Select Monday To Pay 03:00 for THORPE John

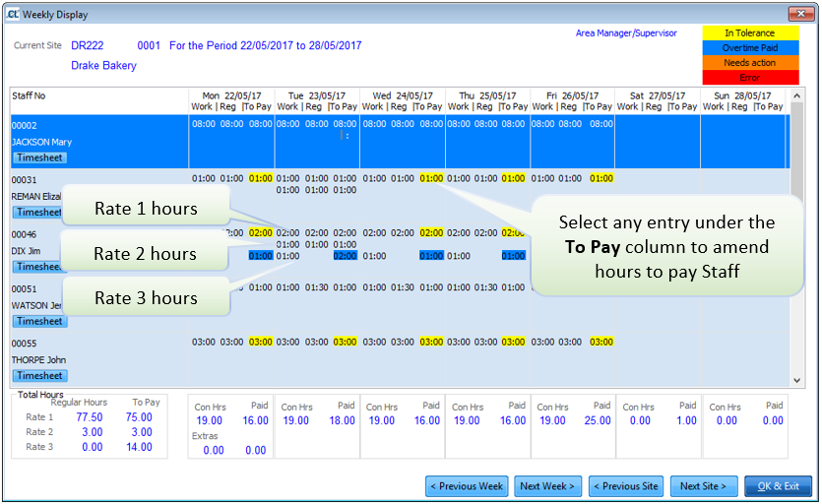pyautogui.click(x=261, y=342)
